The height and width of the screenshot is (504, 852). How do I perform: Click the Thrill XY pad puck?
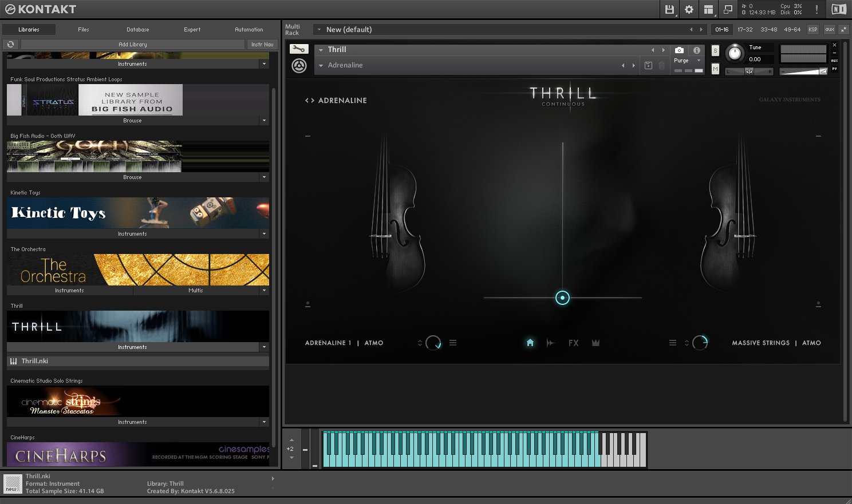coord(562,297)
